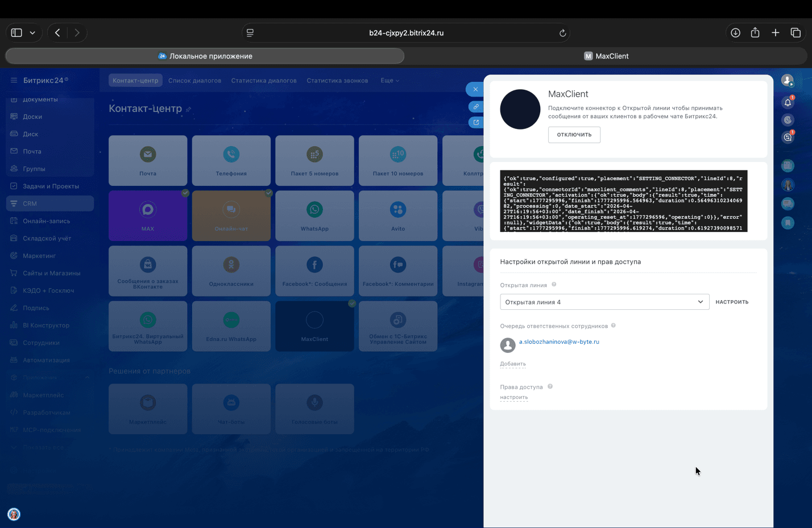Open Контакт-центр menu tab
This screenshot has width=812, height=528.
click(135, 80)
